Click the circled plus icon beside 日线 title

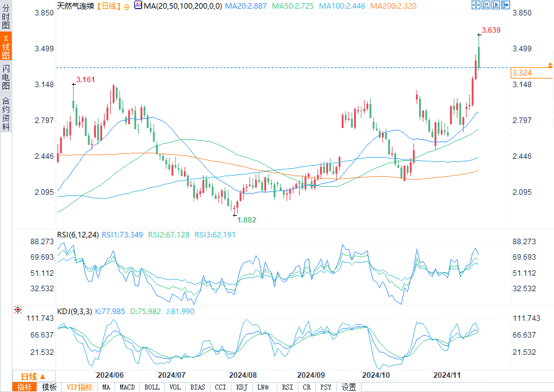[x=127, y=6]
